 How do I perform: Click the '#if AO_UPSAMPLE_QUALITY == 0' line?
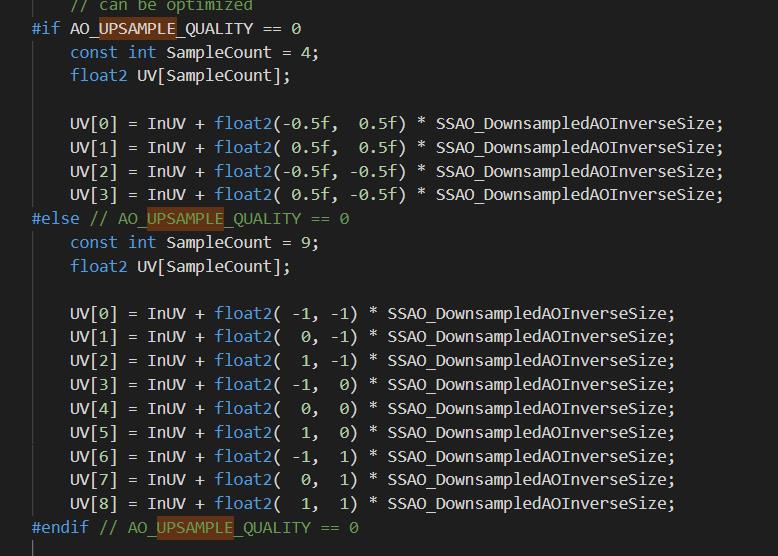pos(166,29)
